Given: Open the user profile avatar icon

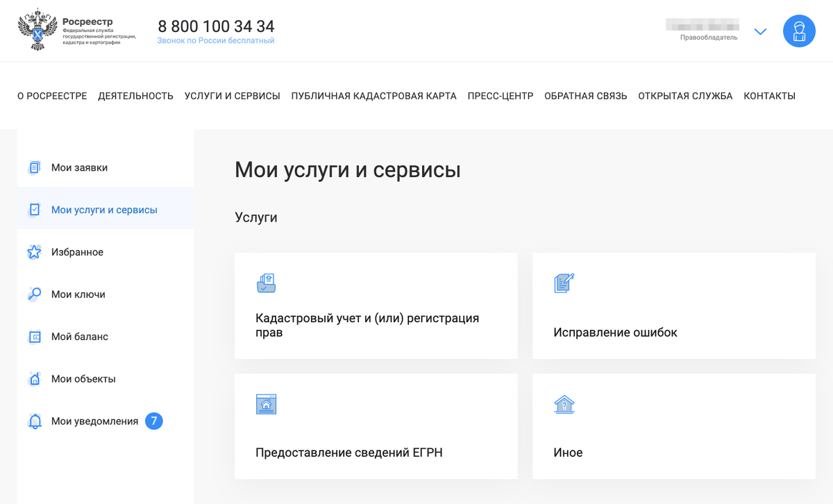Looking at the screenshot, I should coord(799,31).
